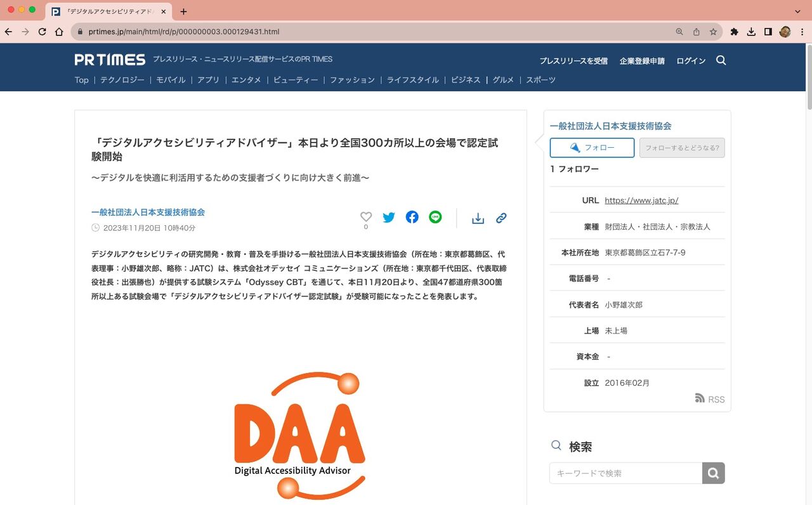Viewport: 812px width, 505px height.
Task: Click the share page icon in address bar
Action: [x=697, y=32]
